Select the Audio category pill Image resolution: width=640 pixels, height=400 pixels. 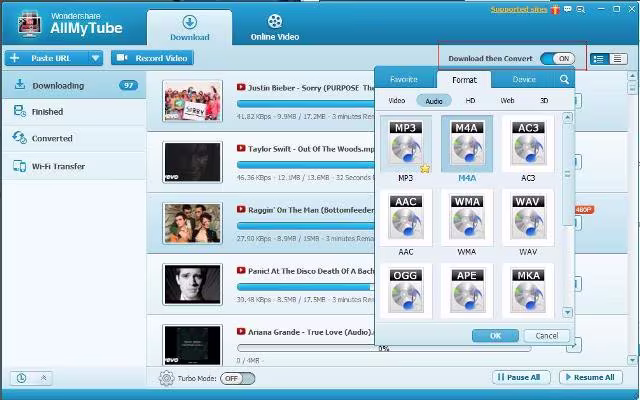coord(434,101)
